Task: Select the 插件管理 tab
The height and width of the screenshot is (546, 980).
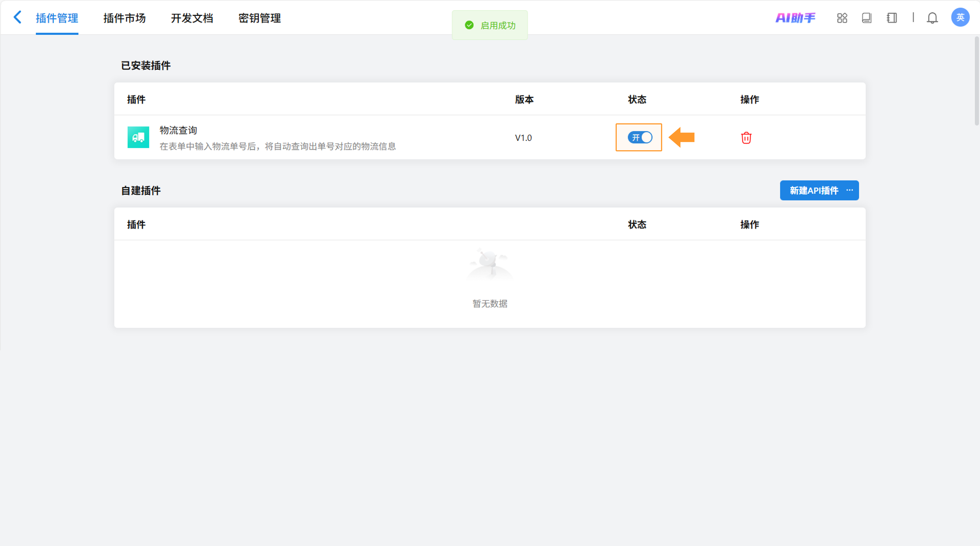Action: pos(57,18)
